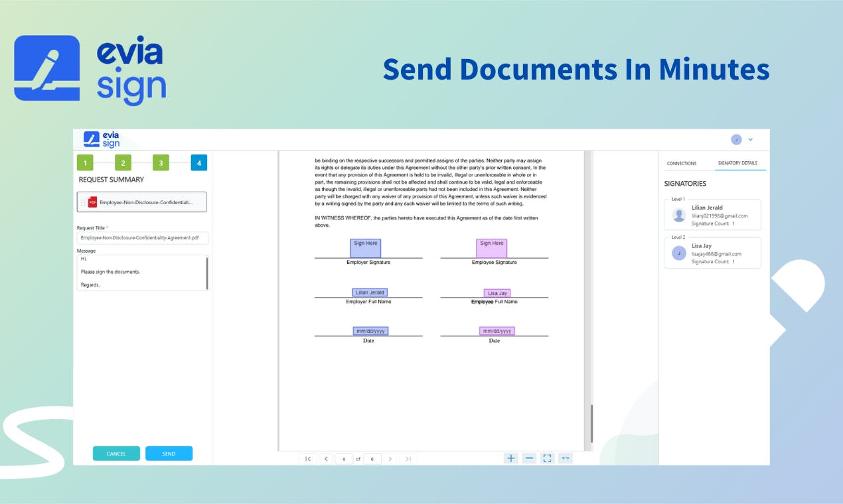Screen dimensions: 843x504
Task: Click the large Evia Sign banner logo
Action: (x=90, y=70)
